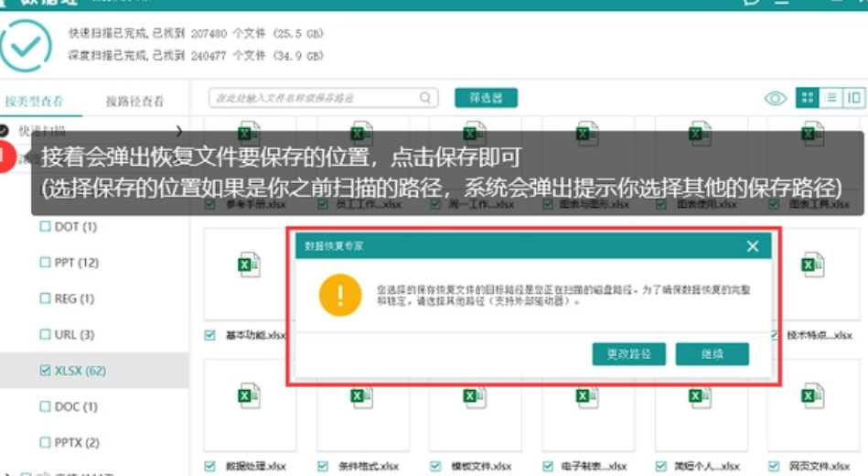This screenshot has height=476, width=868.
Task: Click the yellow warning exclamation icon
Action: coord(339,295)
